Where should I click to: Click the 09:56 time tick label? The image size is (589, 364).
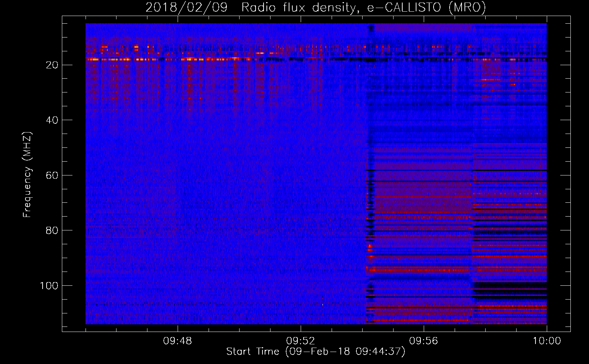coord(424,341)
